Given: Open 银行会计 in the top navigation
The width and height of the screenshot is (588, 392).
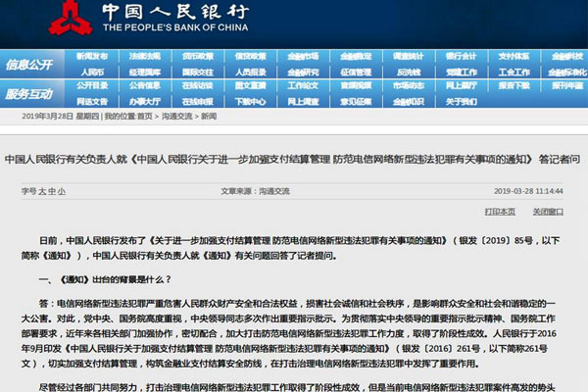Looking at the screenshot, I should pyautogui.click(x=462, y=56).
